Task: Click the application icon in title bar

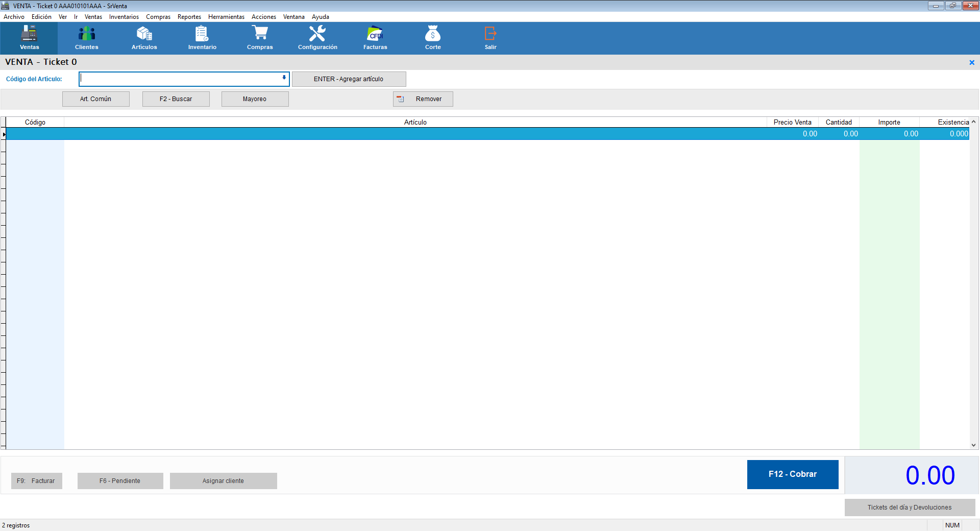Action: click(6, 6)
